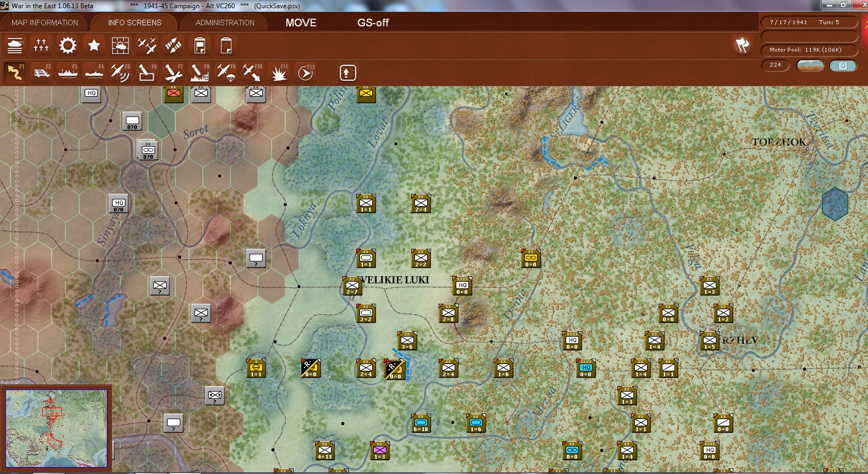Click the light blue 0 indicator pill
This screenshot has width=868, height=474.
tap(843, 65)
